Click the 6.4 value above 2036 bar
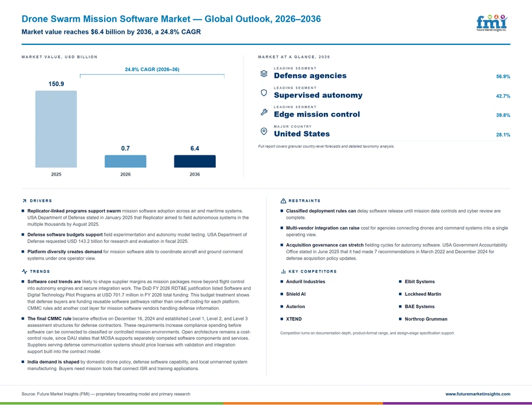 (x=194, y=148)
